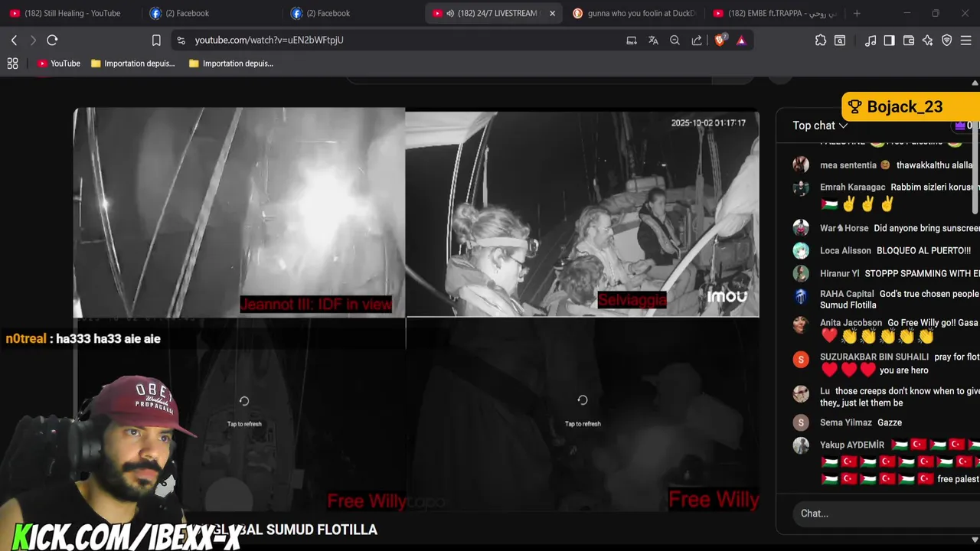Open Brave Rewards triangle icon

pyautogui.click(x=741, y=41)
